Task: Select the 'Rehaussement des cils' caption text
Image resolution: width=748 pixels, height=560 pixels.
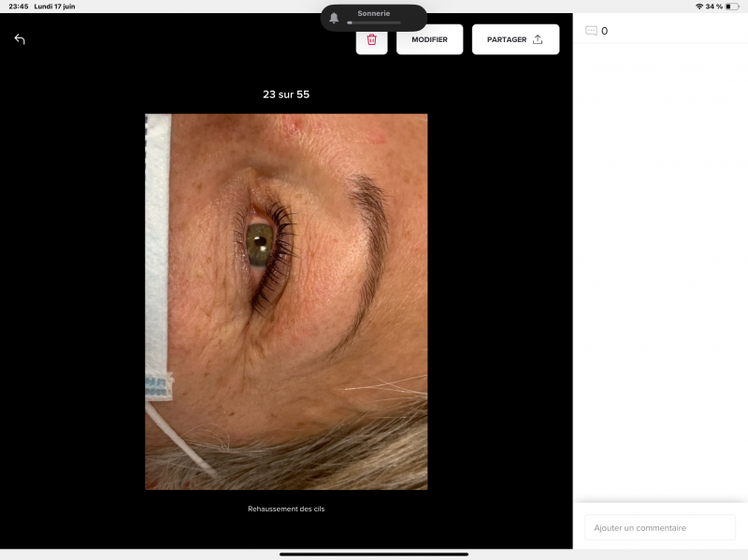Action: pyautogui.click(x=286, y=509)
